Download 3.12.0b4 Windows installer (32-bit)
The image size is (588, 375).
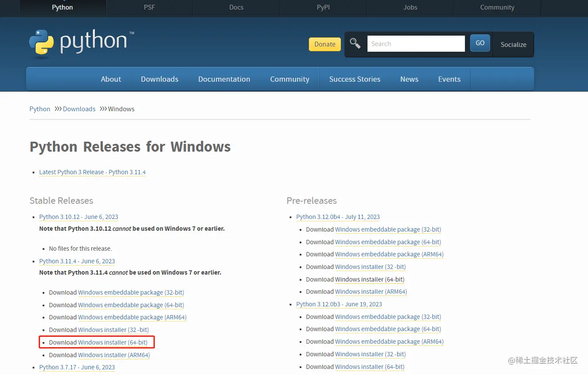click(371, 267)
